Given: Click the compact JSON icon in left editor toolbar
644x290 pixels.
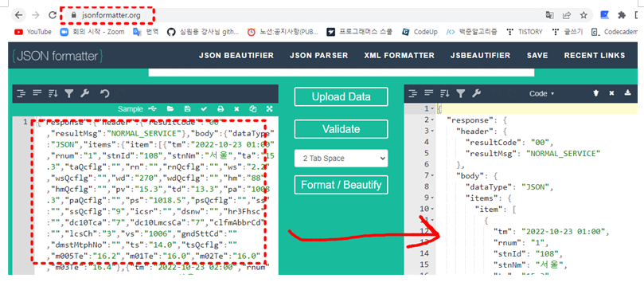Looking at the screenshot, I should coord(37,93).
